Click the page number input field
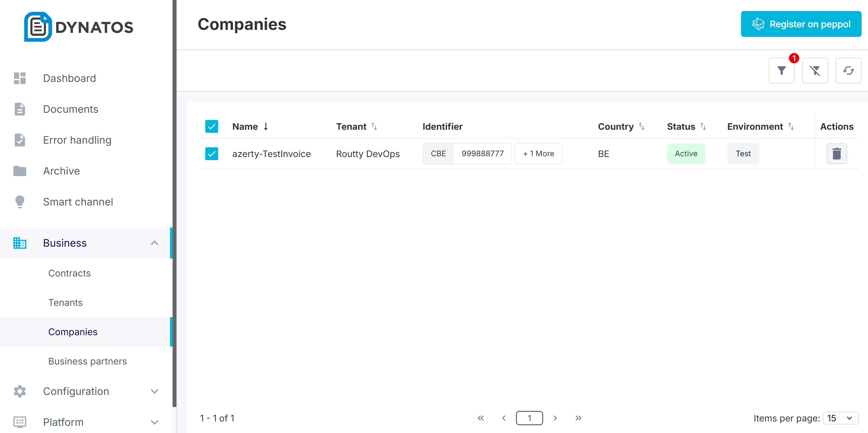This screenshot has height=433, width=868. coord(529,418)
